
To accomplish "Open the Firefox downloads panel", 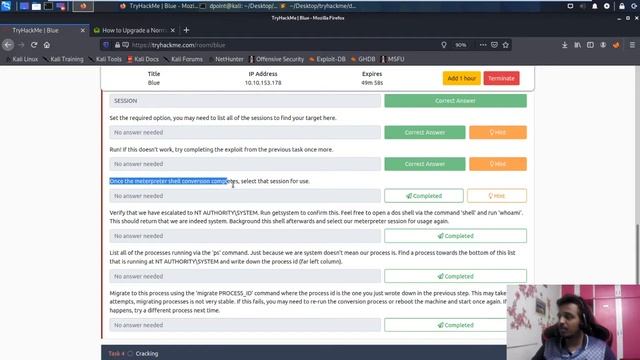I will [x=564, y=45].
